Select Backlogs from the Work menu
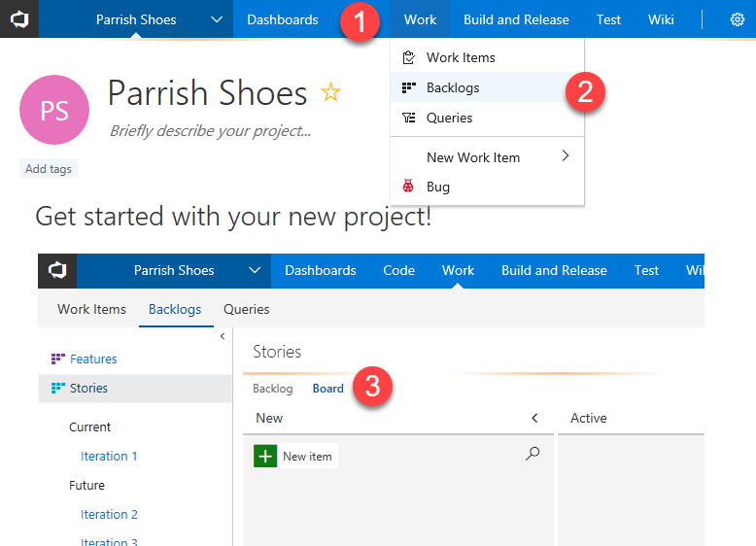756x546 pixels. (x=452, y=87)
